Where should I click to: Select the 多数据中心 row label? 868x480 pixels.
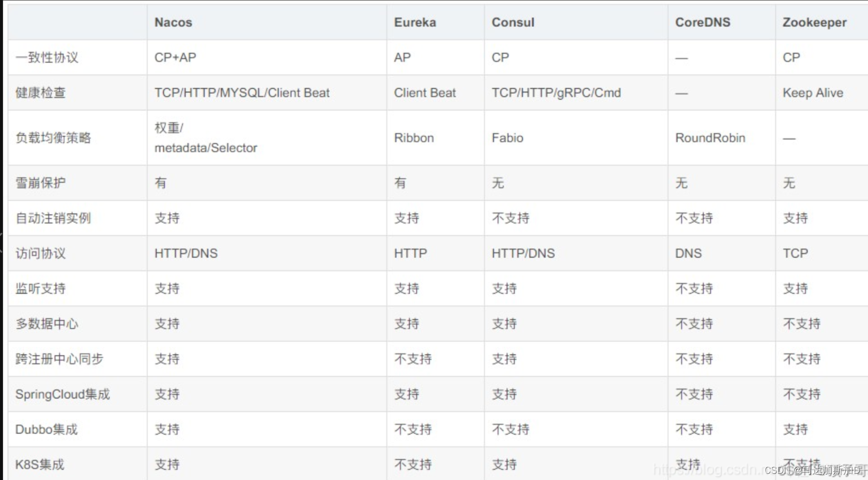(x=47, y=324)
